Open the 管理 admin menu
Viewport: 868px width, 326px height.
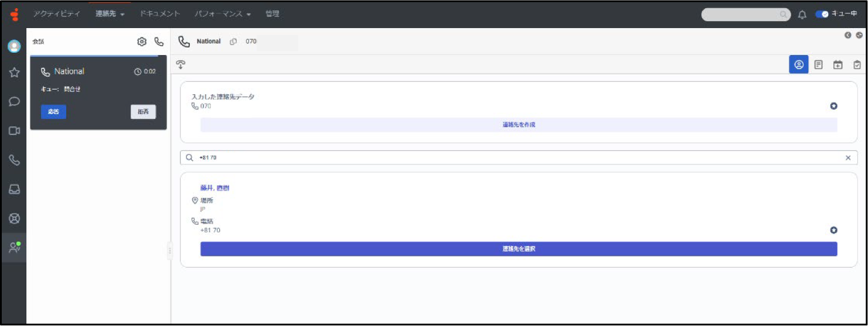[x=272, y=14]
